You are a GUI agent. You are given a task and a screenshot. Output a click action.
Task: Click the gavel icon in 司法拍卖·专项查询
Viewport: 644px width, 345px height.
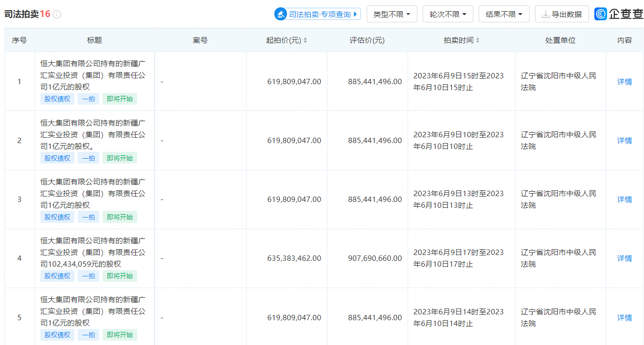pyautogui.click(x=281, y=14)
